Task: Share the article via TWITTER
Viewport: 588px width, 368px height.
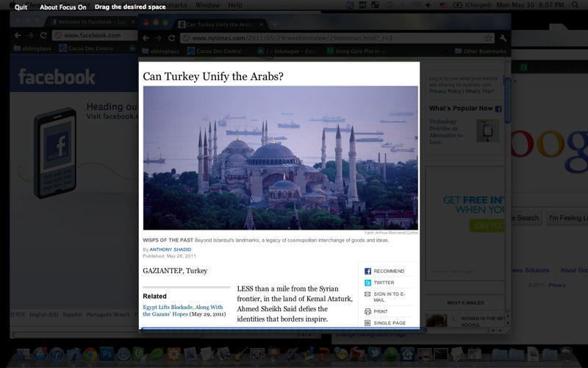Action: 379,283
